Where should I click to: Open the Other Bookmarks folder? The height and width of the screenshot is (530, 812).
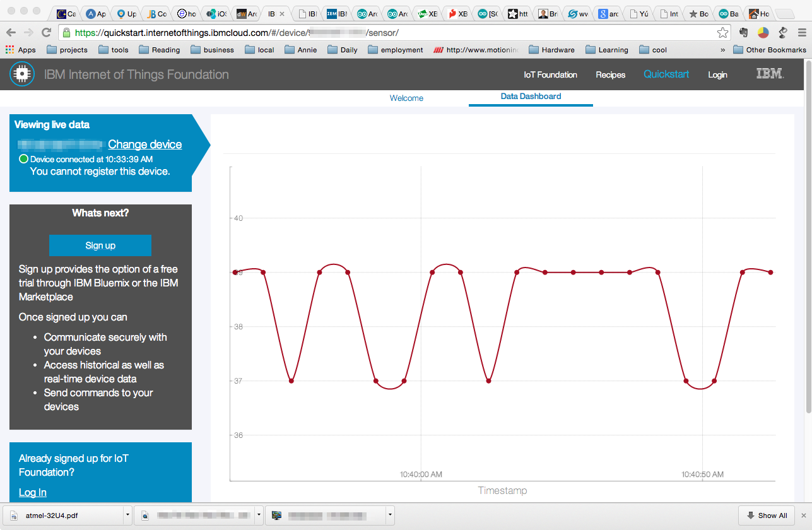click(x=770, y=50)
